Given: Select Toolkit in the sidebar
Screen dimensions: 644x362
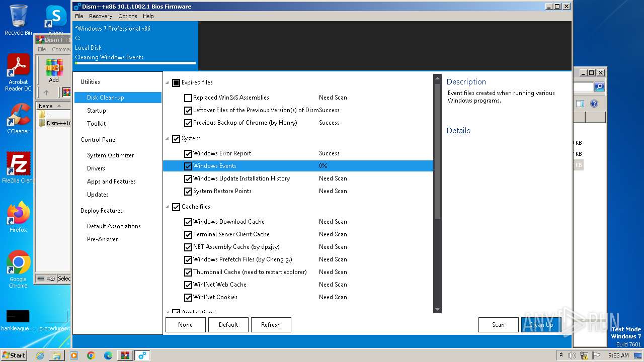Looking at the screenshot, I should (97, 124).
